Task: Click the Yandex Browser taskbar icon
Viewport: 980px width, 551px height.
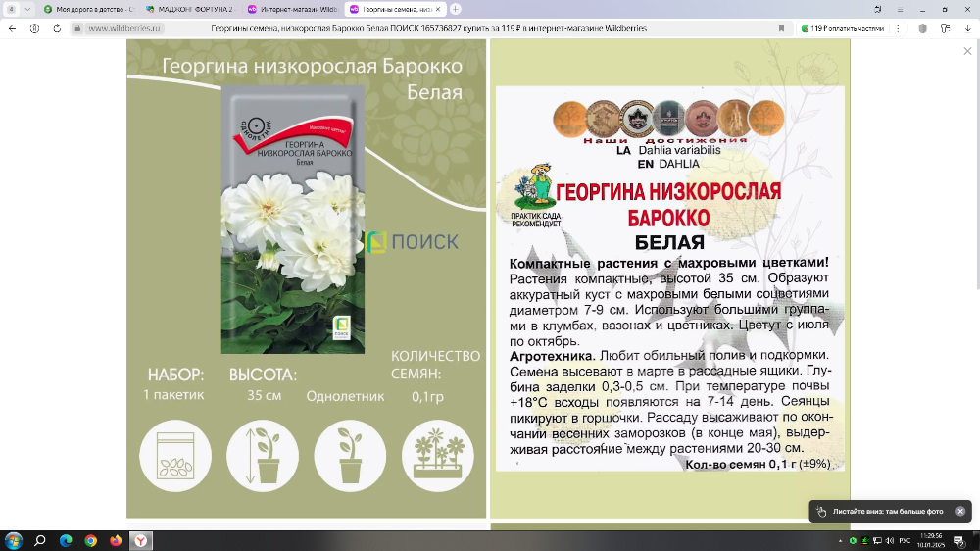Action: coord(142,540)
